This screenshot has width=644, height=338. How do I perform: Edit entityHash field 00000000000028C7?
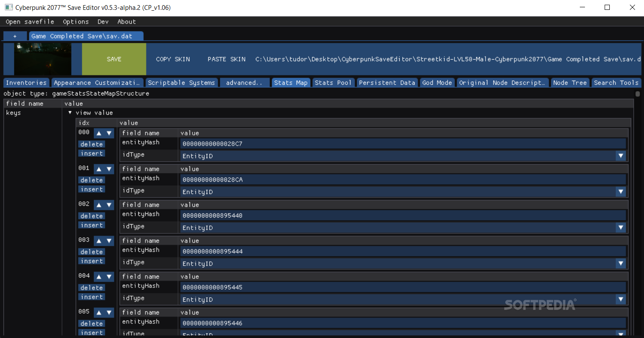tap(403, 144)
